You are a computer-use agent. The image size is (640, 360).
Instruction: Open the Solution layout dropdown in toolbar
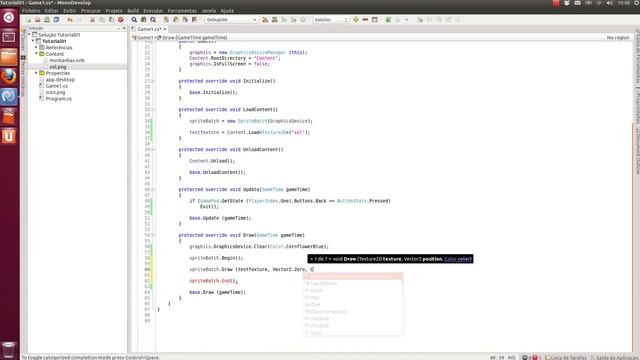point(331,20)
